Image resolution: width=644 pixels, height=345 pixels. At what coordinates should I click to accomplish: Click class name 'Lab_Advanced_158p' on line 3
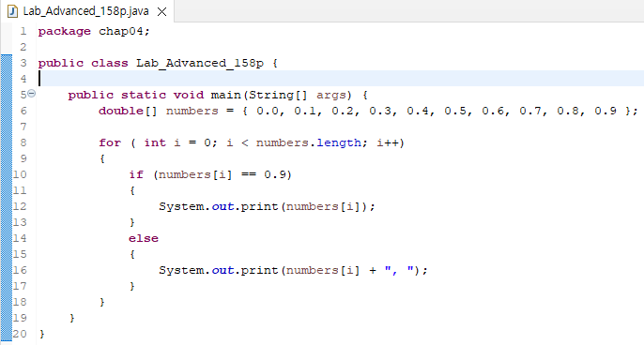pos(200,63)
